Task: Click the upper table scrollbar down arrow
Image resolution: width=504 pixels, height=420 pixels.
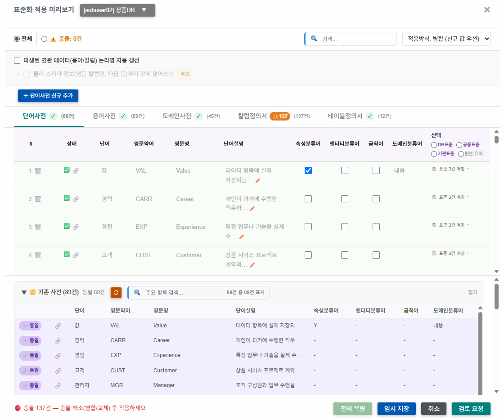Action: [x=497, y=271]
